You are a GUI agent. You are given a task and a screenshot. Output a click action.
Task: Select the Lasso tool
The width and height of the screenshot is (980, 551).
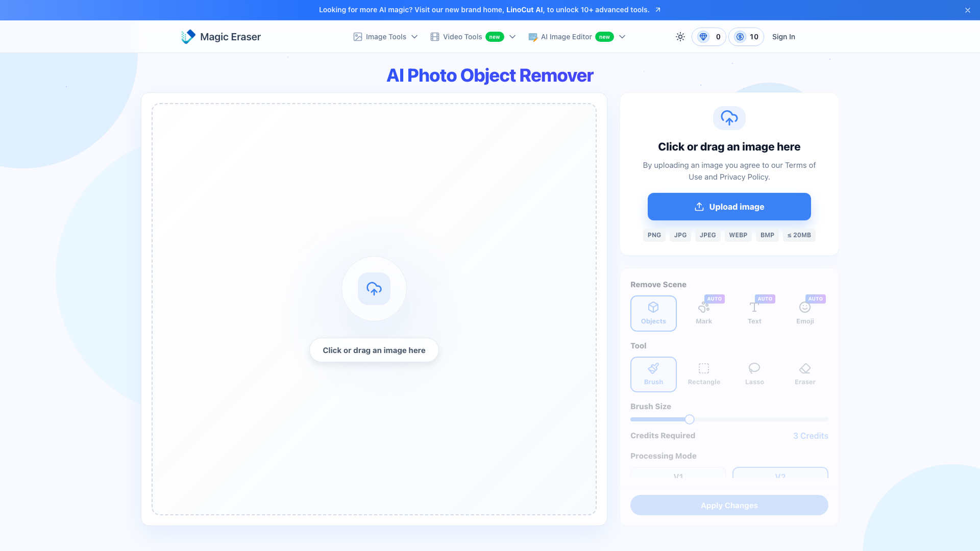[x=754, y=374]
